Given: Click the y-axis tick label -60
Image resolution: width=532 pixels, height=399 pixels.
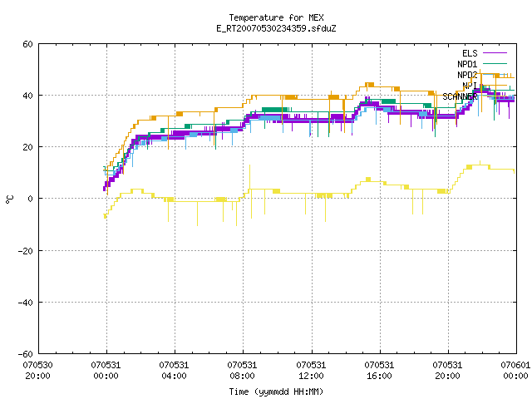Looking at the screenshot, I should [26, 354].
